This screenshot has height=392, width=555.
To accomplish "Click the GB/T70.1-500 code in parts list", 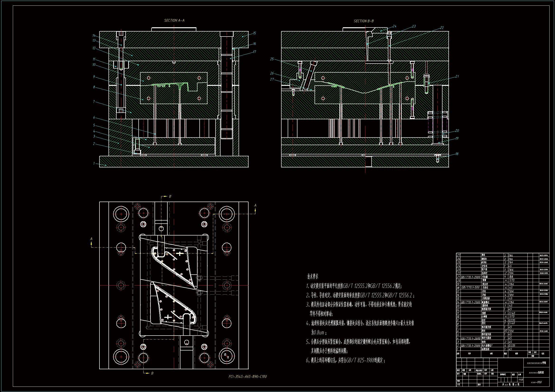I will (470, 288).
